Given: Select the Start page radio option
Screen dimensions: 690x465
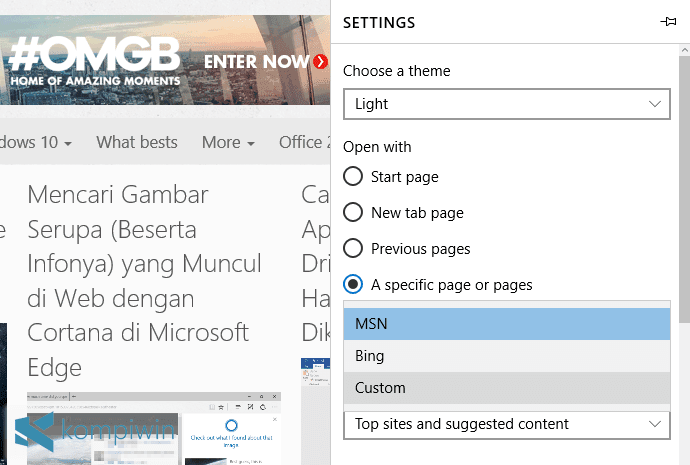Looking at the screenshot, I should (x=353, y=177).
